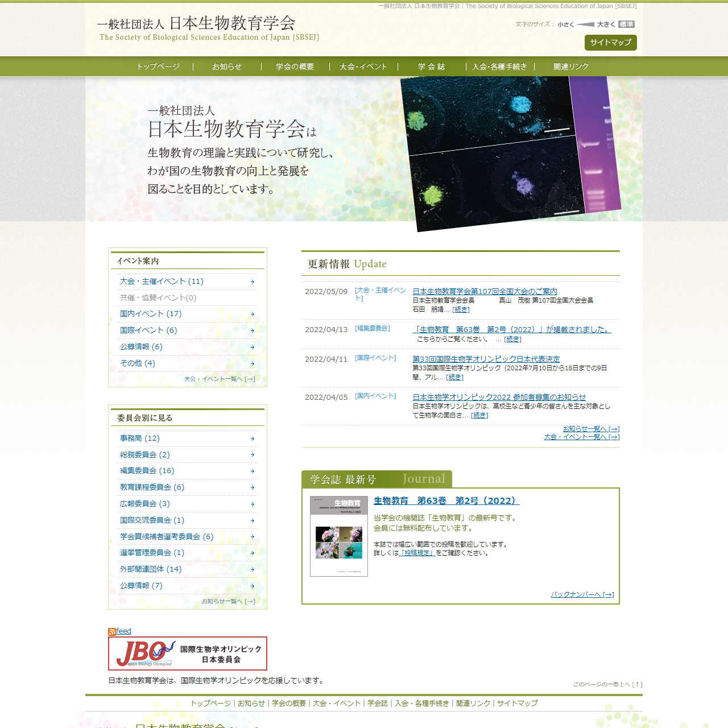This screenshot has height=728, width=728.
Task: Click the 投稿規定 submission rules link
Action: coord(417,553)
